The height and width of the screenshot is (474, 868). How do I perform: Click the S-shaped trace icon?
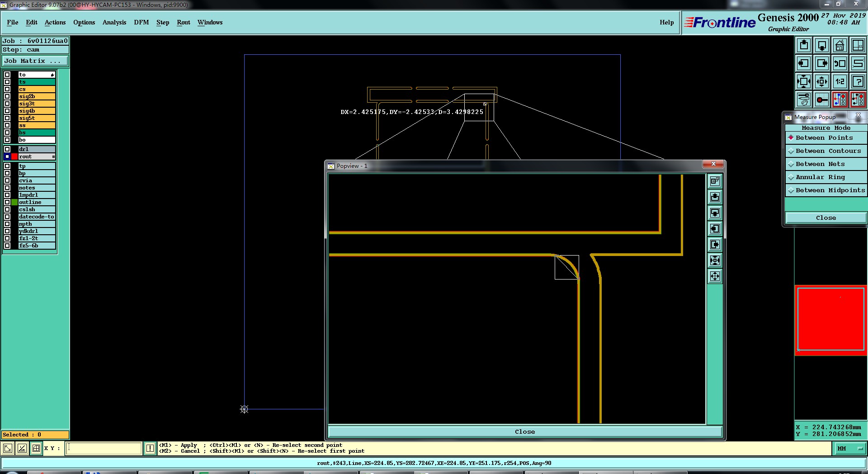point(858,63)
